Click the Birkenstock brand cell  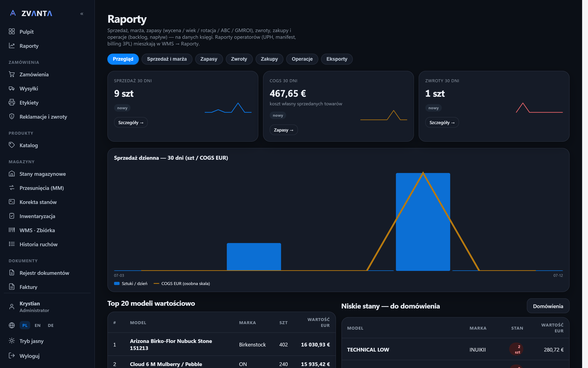pos(252,345)
